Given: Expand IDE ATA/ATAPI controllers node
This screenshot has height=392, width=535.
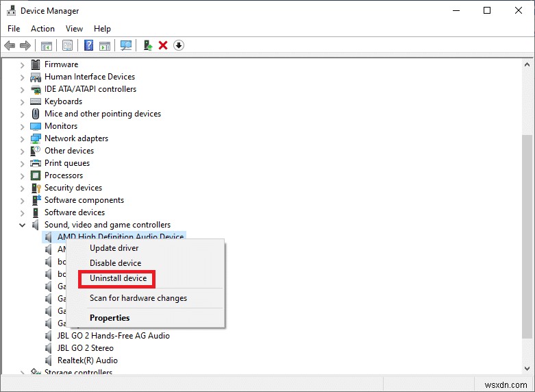Looking at the screenshot, I should (x=22, y=90).
